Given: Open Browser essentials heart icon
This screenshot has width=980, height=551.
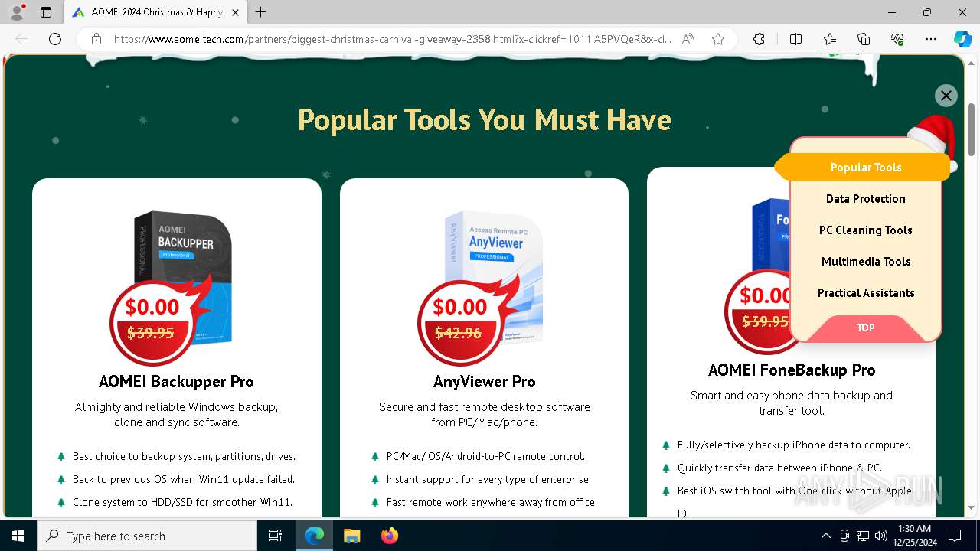Looking at the screenshot, I should [x=897, y=39].
